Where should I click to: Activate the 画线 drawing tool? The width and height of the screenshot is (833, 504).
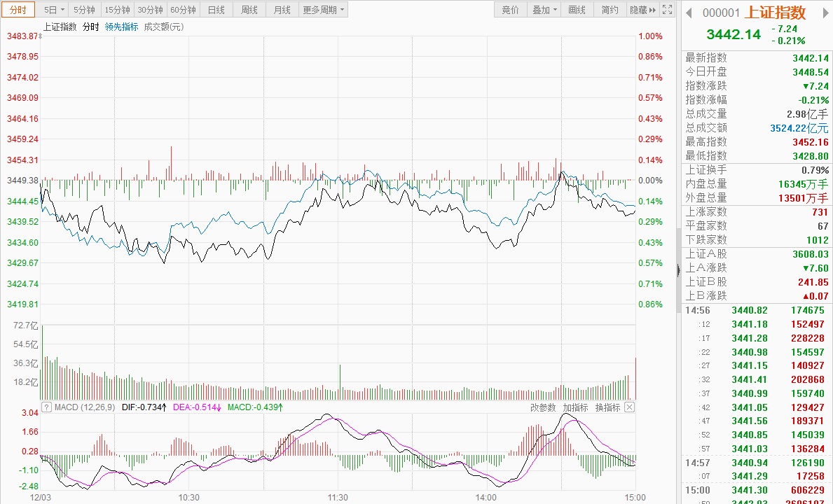(577, 10)
